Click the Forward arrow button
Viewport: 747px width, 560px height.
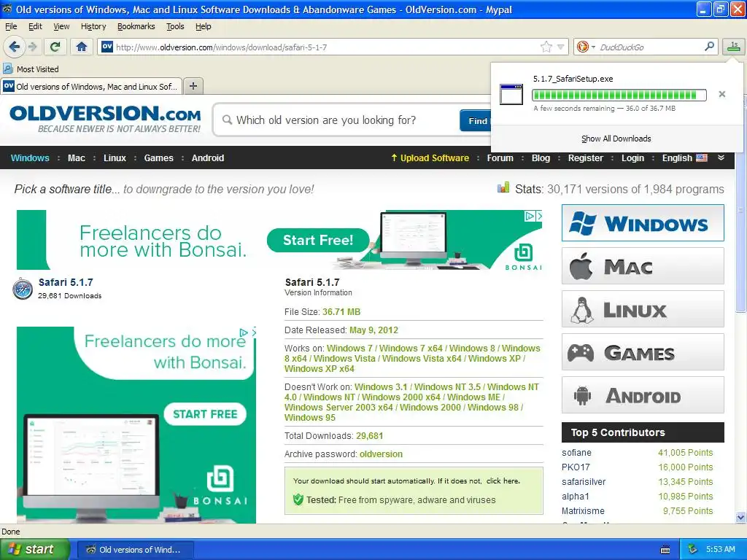[x=32, y=47]
